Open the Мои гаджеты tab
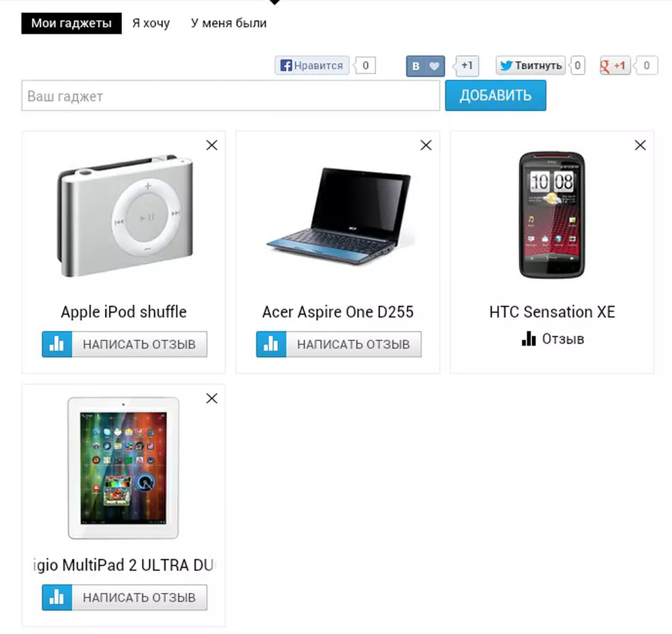 pos(71,23)
